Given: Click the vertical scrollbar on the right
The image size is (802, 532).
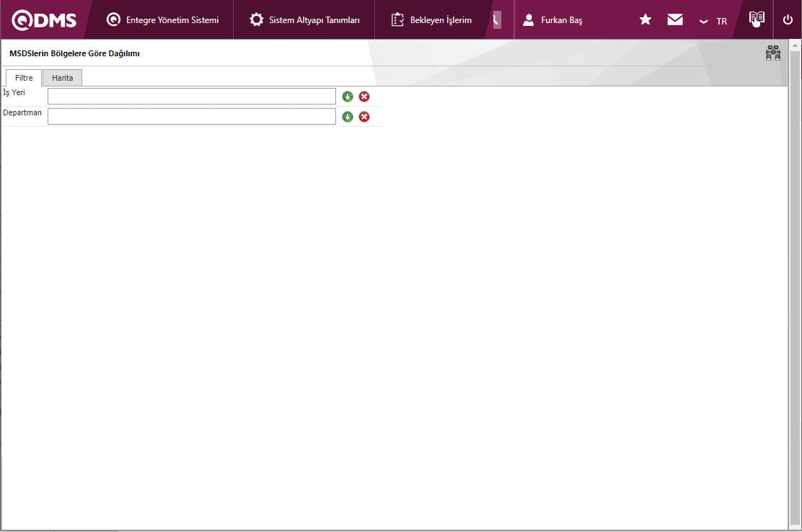Looking at the screenshot, I should (795, 288).
